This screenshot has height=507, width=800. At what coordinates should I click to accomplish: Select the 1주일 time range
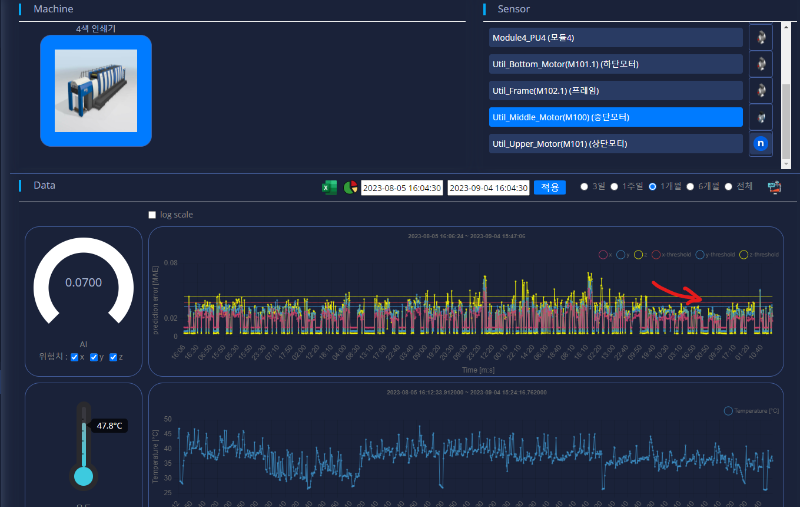pyautogui.click(x=614, y=187)
